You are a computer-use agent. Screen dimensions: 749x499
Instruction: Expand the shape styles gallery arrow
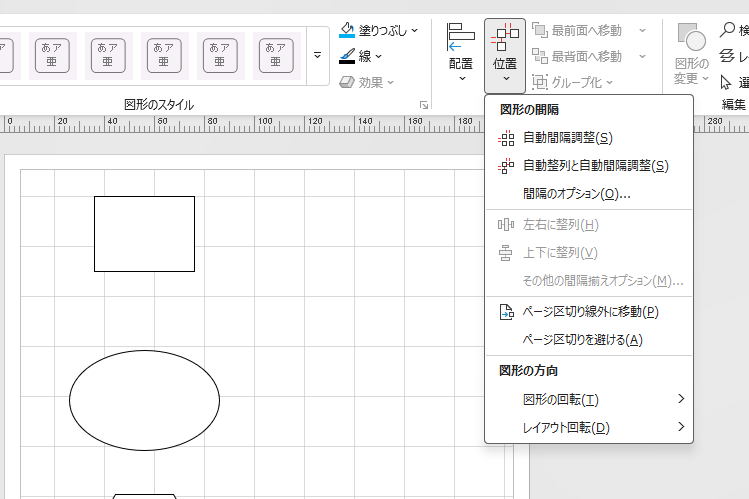pyautogui.click(x=317, y=55)
